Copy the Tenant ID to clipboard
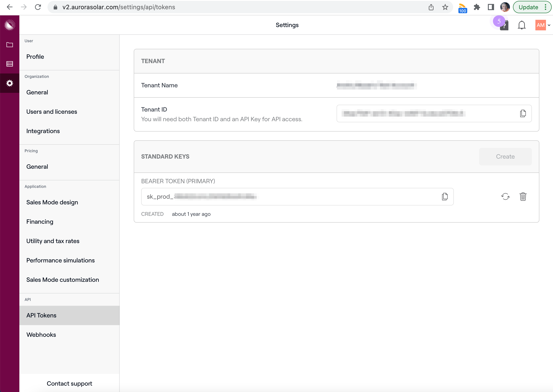 (523, 114)
